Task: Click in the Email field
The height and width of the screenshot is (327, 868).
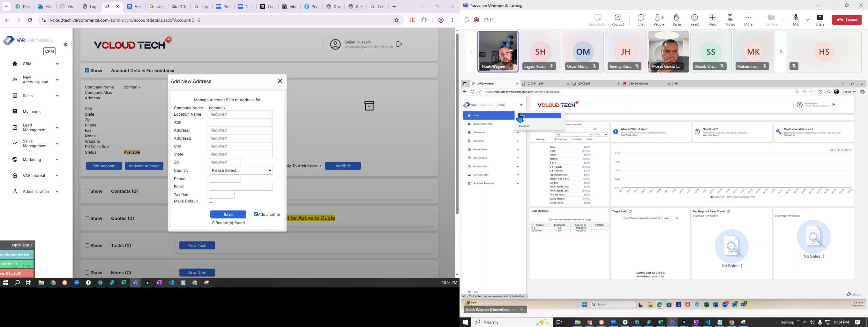Action: pyautogui.click(x=241, y=187)
